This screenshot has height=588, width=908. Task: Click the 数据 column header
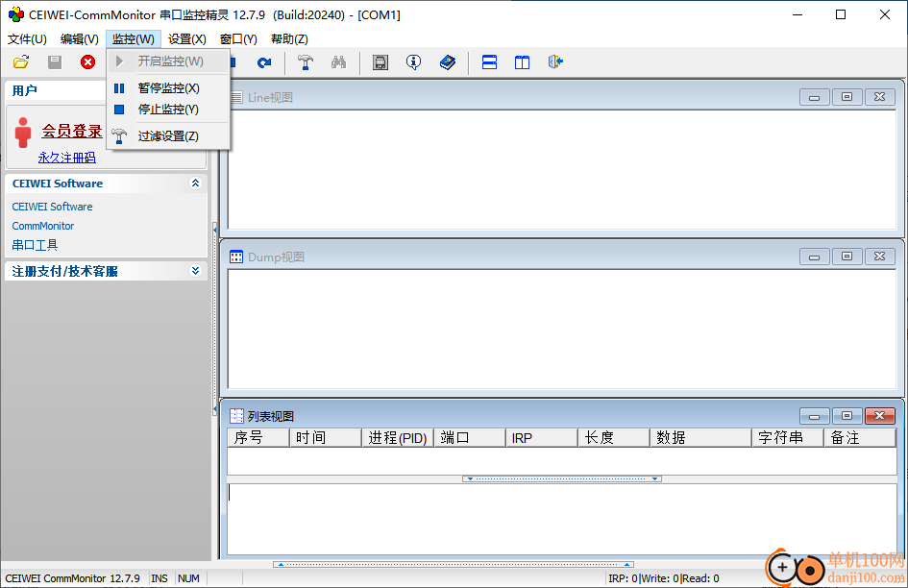(700, 437)
